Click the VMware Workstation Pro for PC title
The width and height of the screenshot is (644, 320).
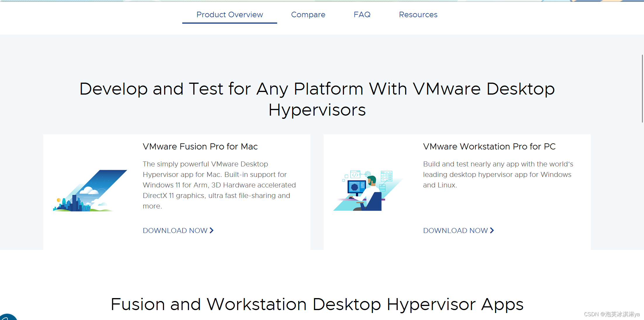pos(489,147)
